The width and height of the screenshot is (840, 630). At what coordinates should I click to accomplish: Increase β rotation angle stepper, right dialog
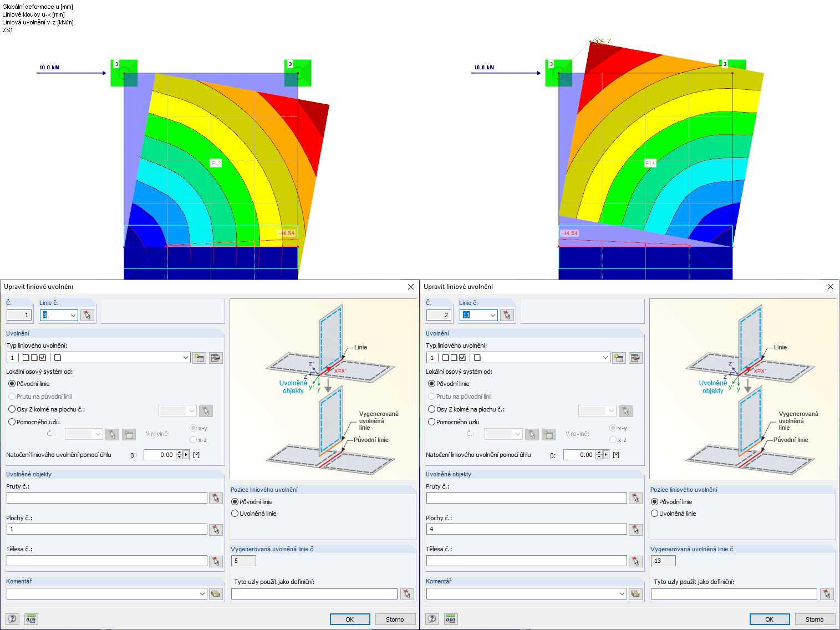pyautogui.click(x=599, y=453)
